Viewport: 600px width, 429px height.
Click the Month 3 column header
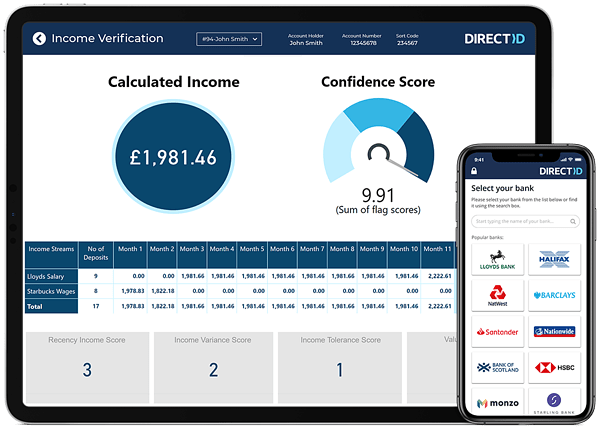coord(192,254)
